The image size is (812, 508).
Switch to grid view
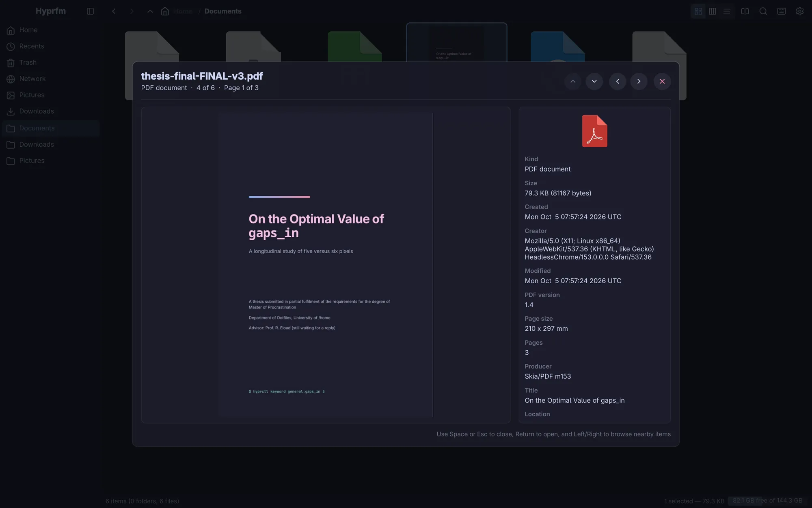698,11
